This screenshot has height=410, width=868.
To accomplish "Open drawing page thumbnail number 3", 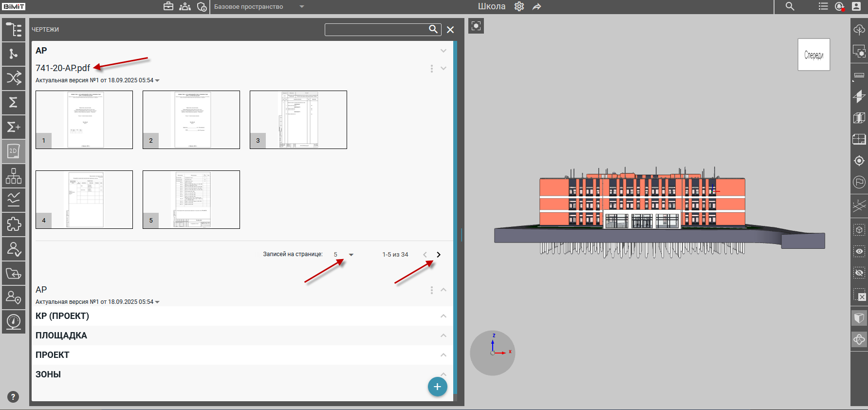I will pos(298,120).
